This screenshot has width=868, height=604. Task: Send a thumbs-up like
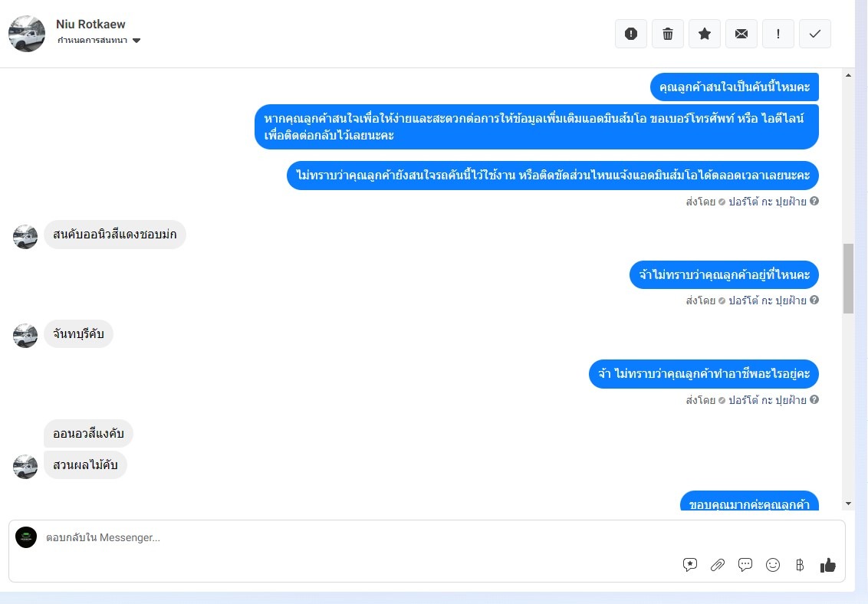[827, 565]
